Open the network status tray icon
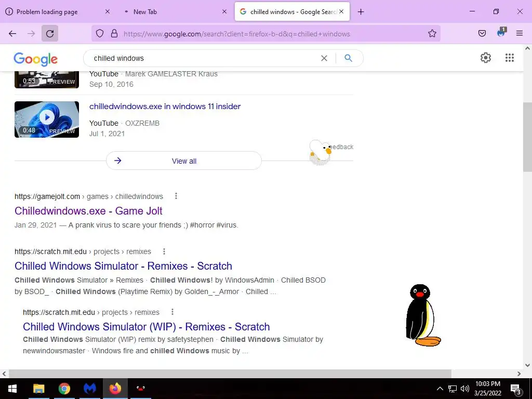Screen dimensions: 532x399 click(x=453, y=389)
